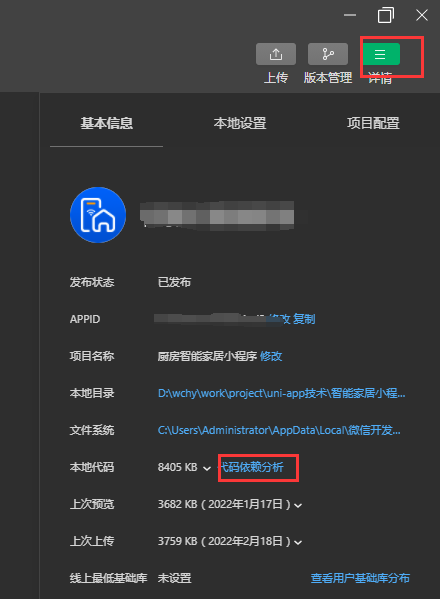Expand the 上次预览 3682 KB chevron
This screenshot has height=599, width=440.
[x=298, y=505]
